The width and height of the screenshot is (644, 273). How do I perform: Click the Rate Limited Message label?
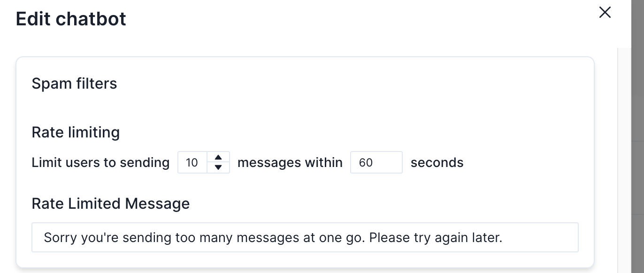pyautogui.click(x=111, y=204)
